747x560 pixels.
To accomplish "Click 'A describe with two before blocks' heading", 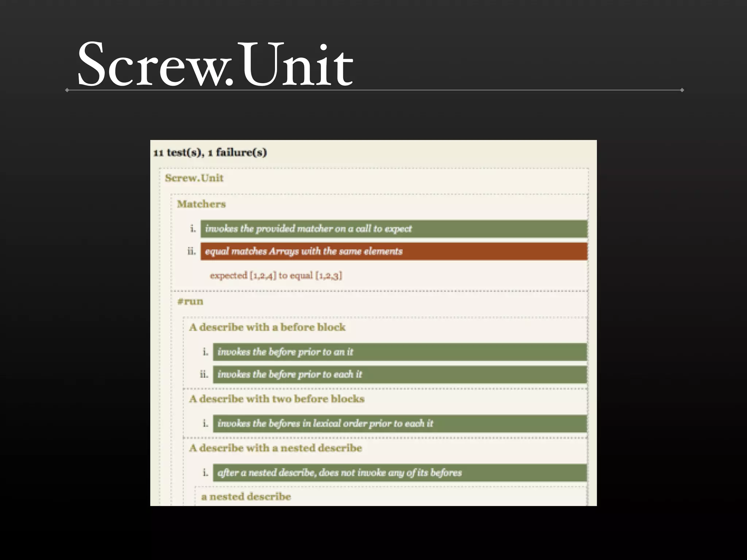I will tap(277, 399).
